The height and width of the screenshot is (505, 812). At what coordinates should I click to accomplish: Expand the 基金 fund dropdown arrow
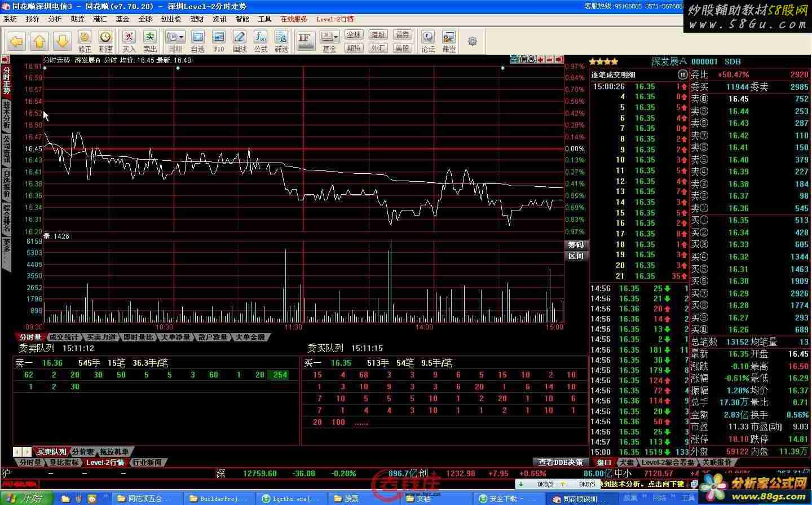pos(336,37)
